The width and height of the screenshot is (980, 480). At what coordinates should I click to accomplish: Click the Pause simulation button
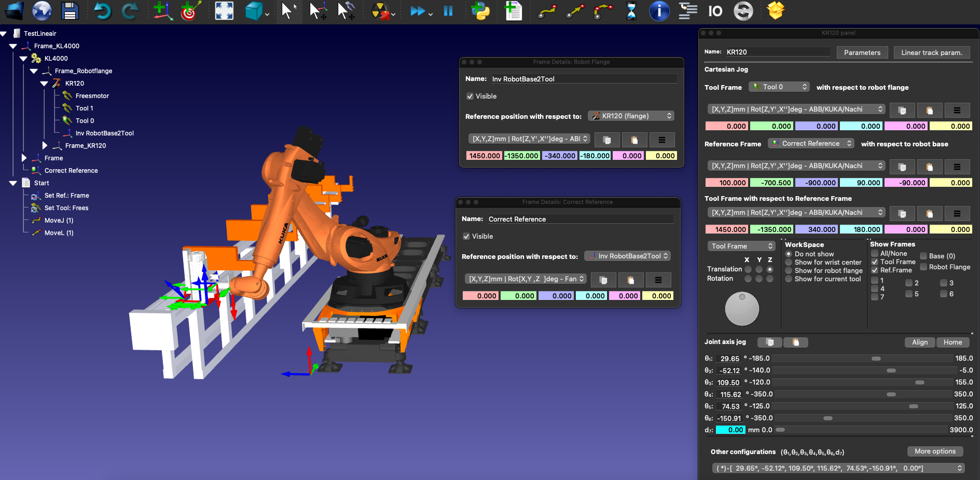(x=448, y=11)
